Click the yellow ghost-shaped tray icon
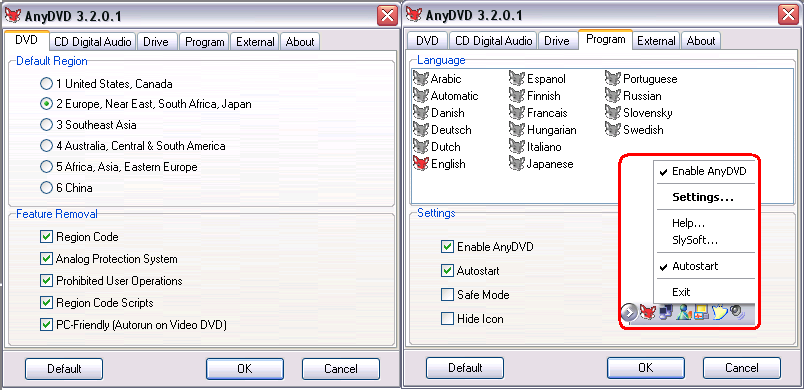Screen dimensions: 804x390 pyautogui.click(x=719, y=312)
